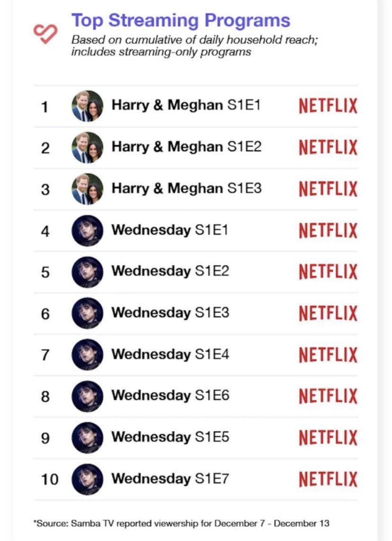Click Netflix logo beside Wednesday S1E6
The width and height of the screenshot is (392, 541).
[x=328, y=396]
